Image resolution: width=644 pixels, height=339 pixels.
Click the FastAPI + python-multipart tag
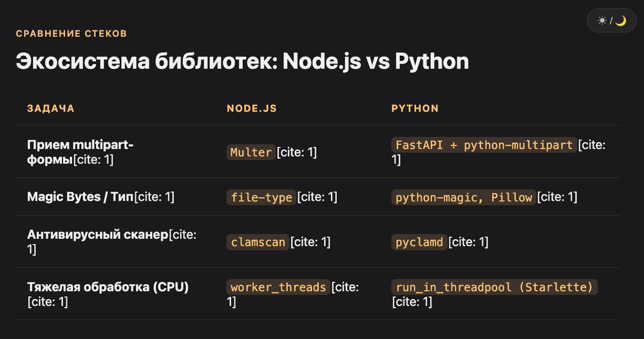pyautogui.click(x=484, y=145)
